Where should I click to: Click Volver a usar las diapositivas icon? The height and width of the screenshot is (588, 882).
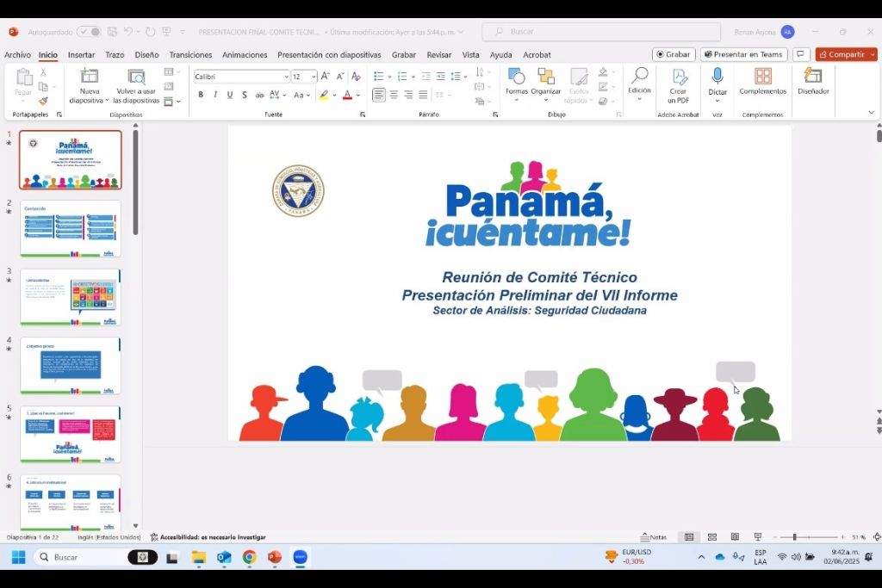(136, 76)
